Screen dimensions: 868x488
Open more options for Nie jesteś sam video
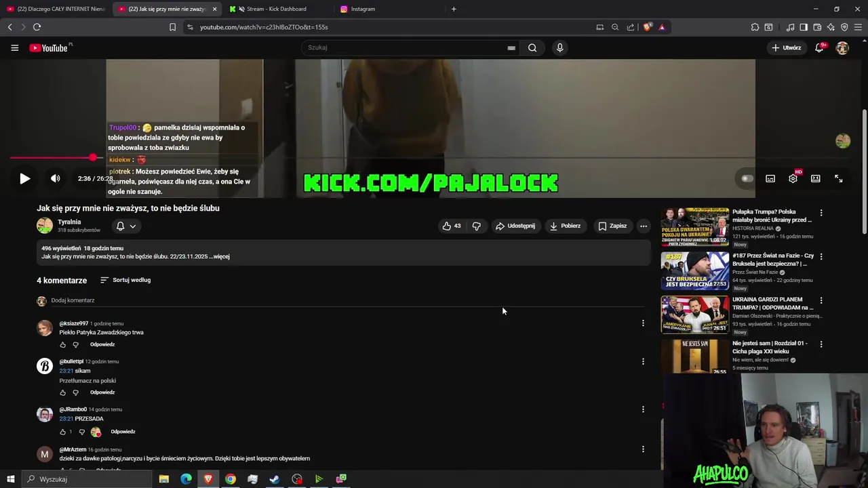point(821,344)
